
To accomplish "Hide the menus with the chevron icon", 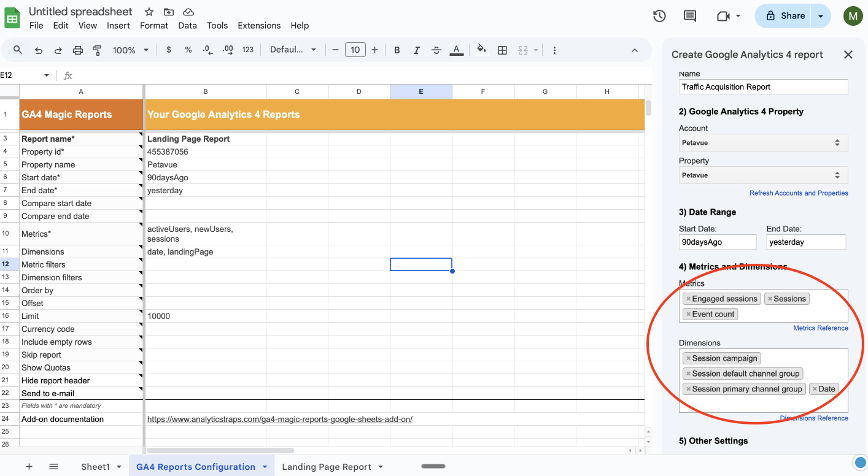I will tap(635, 50).
